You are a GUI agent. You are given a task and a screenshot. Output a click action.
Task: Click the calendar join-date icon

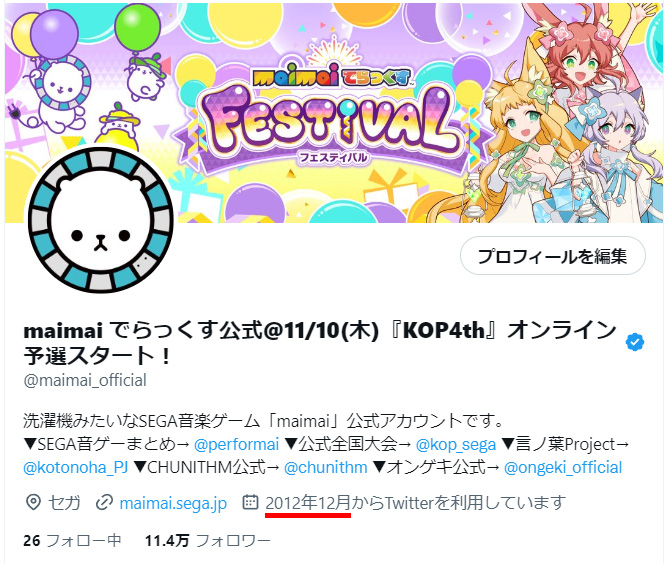pyautogui.click(x=250, y=502)
